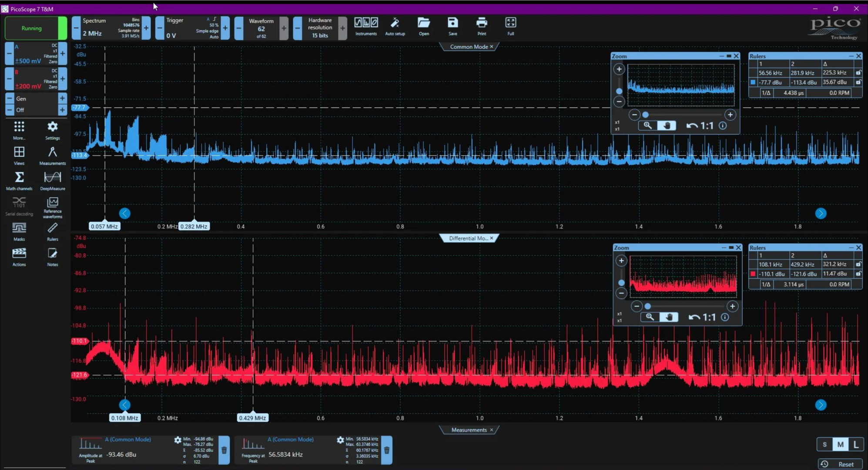Click the 0.108 MHz timeline marker

tap(124, 417)
